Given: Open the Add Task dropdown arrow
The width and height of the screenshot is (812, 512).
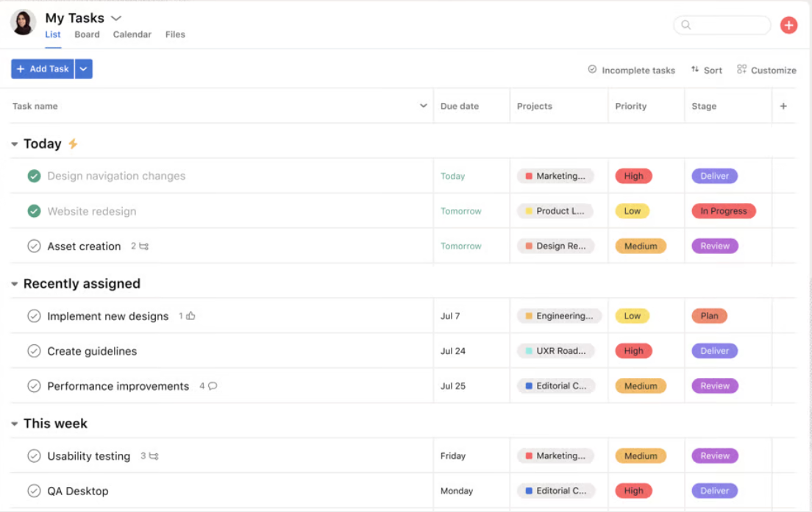Looking at the screenshot, I should tap(83, 69).
